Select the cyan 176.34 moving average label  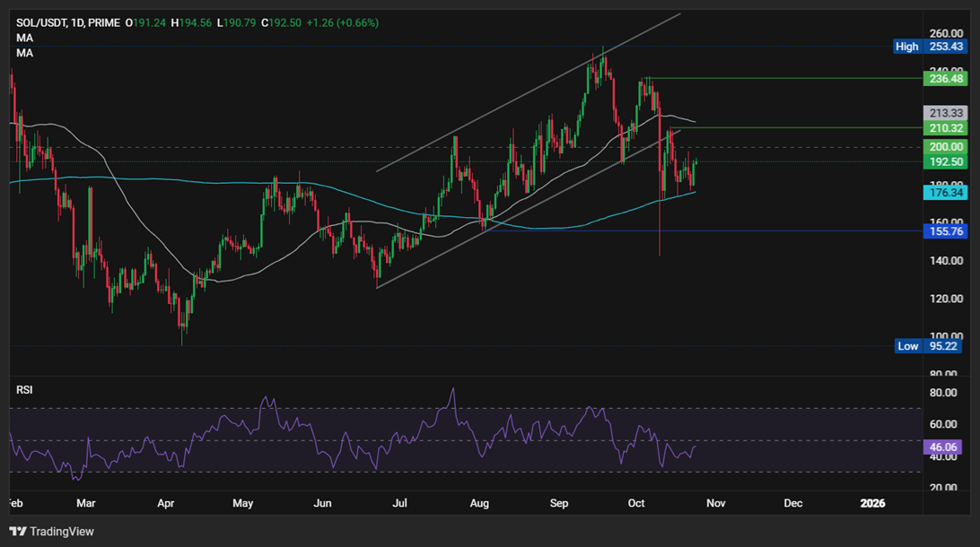[x=945, y=193]
